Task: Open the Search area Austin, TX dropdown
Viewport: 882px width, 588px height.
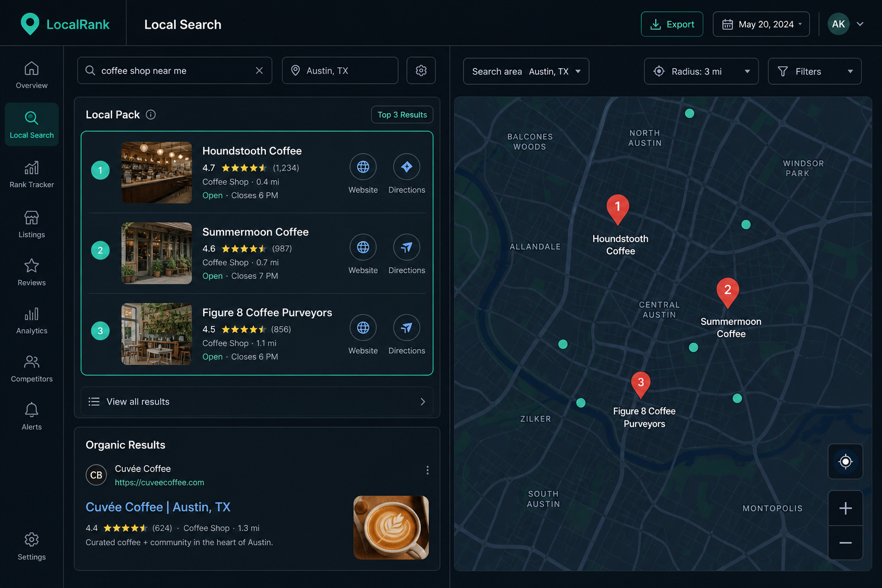Action: [x=526, y=71]
